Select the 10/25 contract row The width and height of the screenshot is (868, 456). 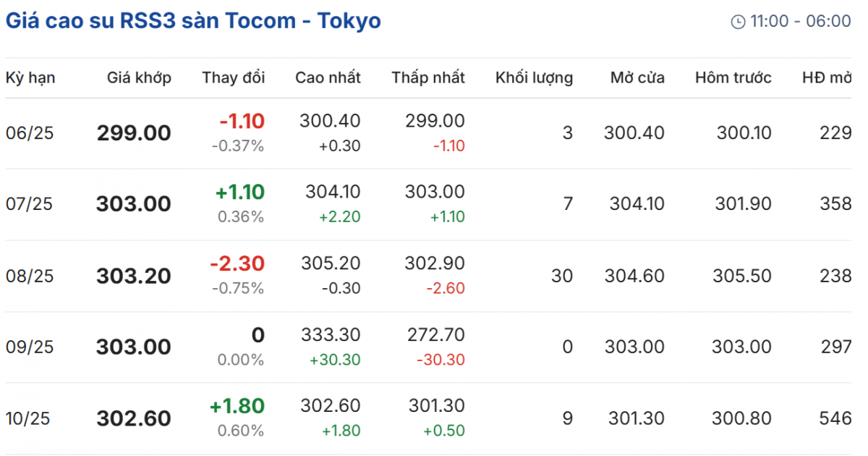point(30,418)
